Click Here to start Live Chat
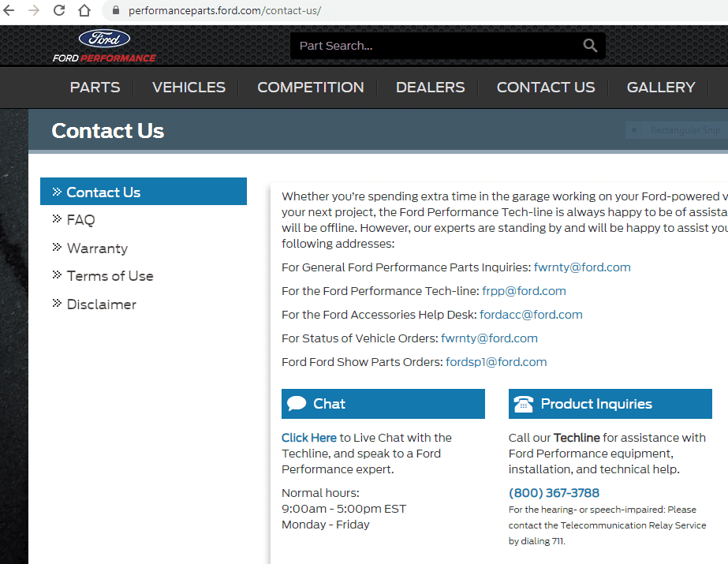 click(308, 438)
